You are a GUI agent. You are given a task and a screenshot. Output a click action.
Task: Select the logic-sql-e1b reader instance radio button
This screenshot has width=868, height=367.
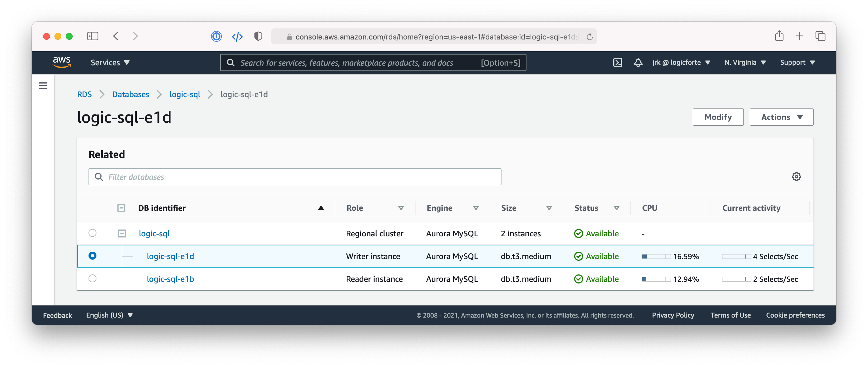92,278
